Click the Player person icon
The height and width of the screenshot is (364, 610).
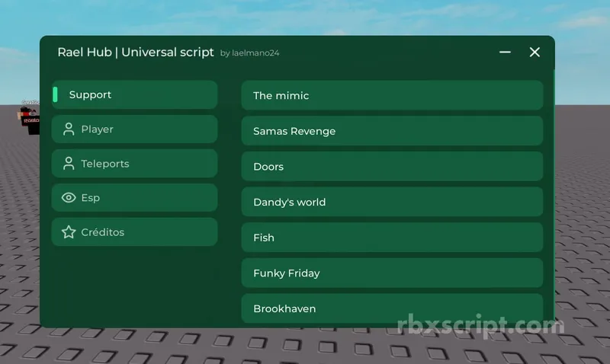[x=69, y=129]
